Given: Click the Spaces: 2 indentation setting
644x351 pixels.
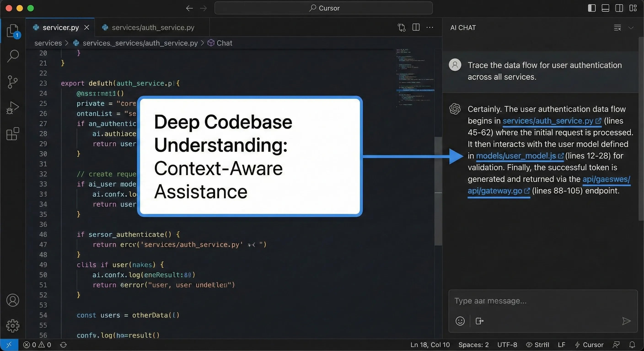Looking at the screenshot, I should point(474,345).
